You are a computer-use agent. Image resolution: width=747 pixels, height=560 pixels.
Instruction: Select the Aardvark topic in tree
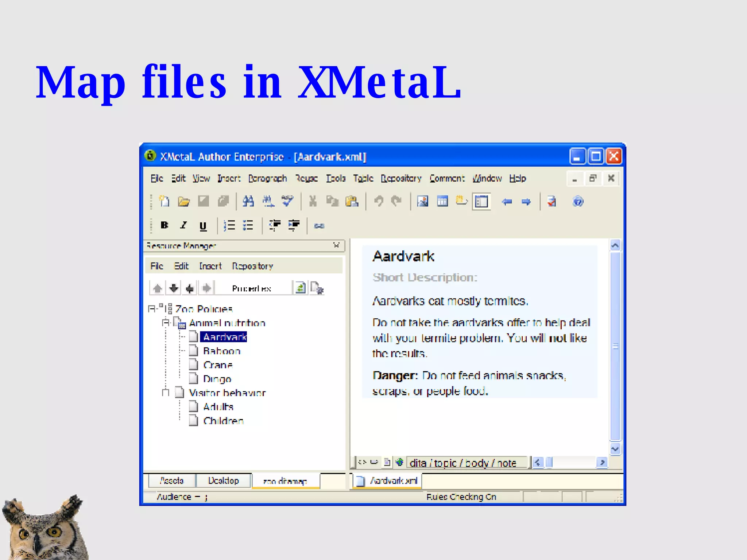click(x=224, y=337)
